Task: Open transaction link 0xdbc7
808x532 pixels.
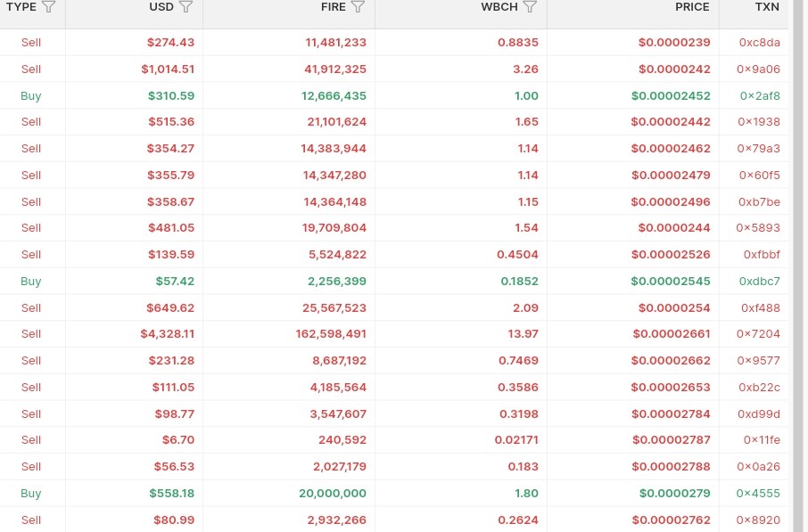Action: (x=759, y=282)
